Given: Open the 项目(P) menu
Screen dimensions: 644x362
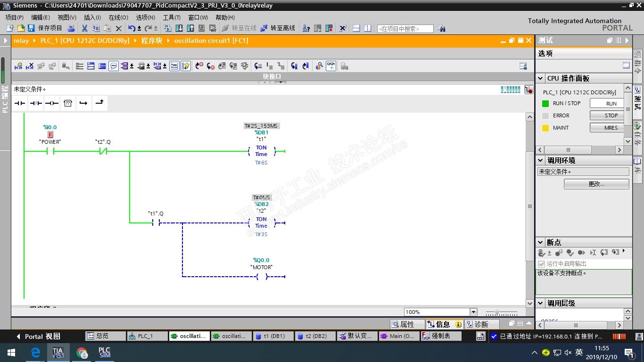Looking at the screenshot, I should (x=14, y=17).
